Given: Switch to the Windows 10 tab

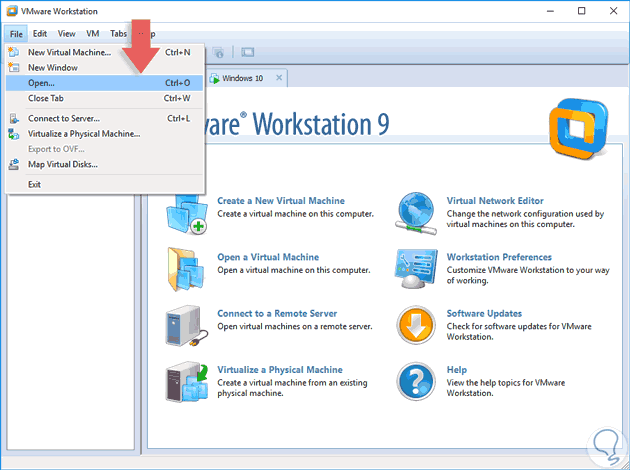Looking at the screenshot, I should point(242,78).
